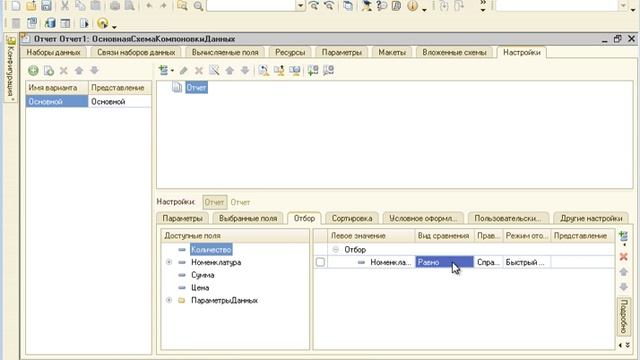Collapse the Отбор filter group

[336, 249]
